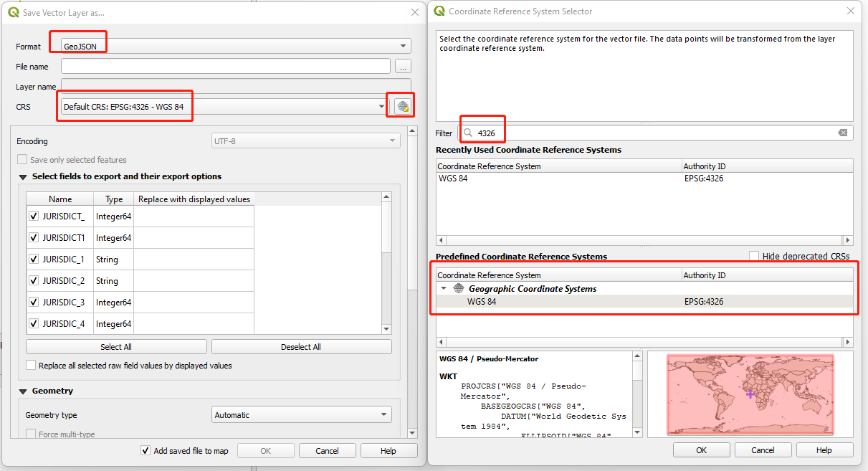
Task: Collapse Geographic Coordinate Systems tree node
Action: [444, 288]
